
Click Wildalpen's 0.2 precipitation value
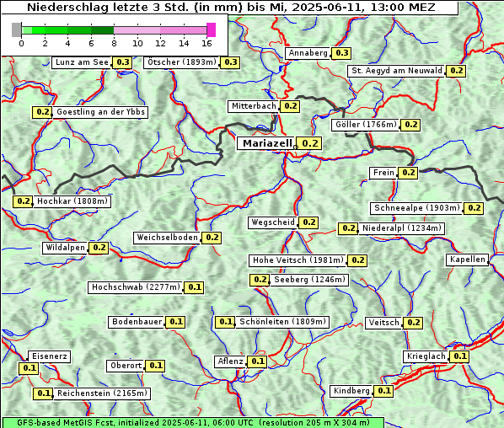tap(99, 248)
